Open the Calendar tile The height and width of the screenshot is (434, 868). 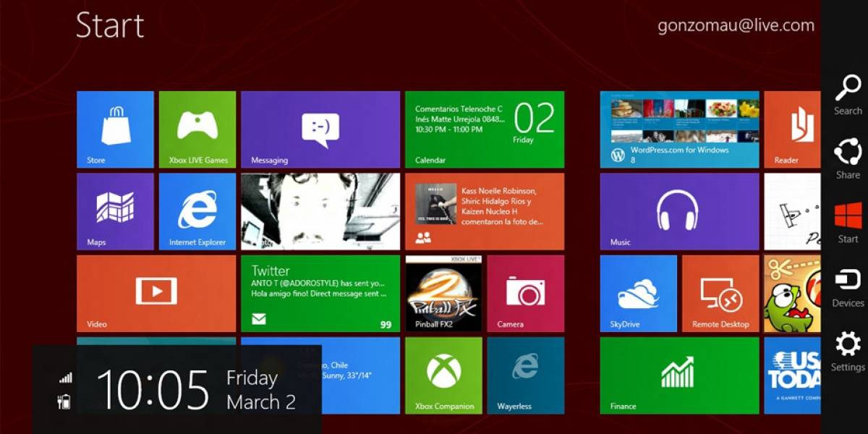[485, 129]
